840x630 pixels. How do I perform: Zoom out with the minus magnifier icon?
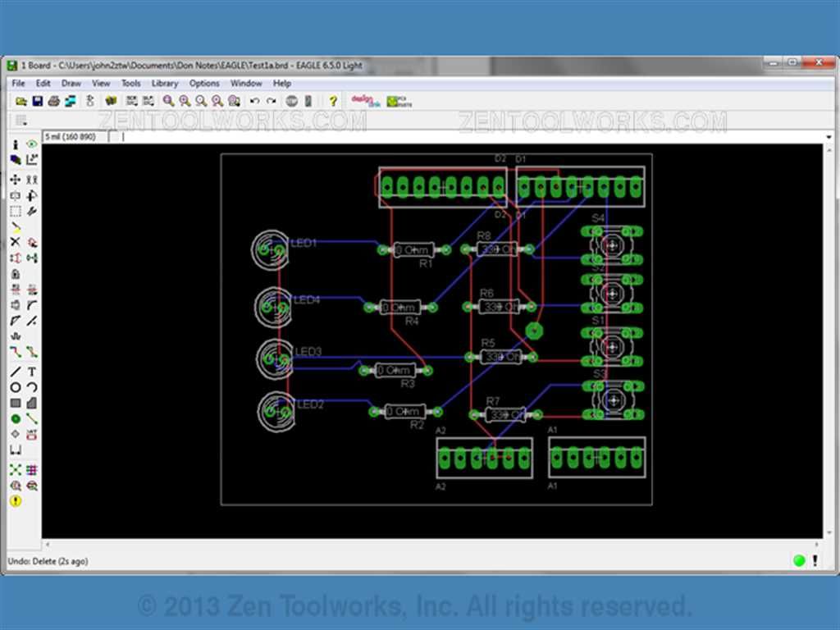(201, 101)
